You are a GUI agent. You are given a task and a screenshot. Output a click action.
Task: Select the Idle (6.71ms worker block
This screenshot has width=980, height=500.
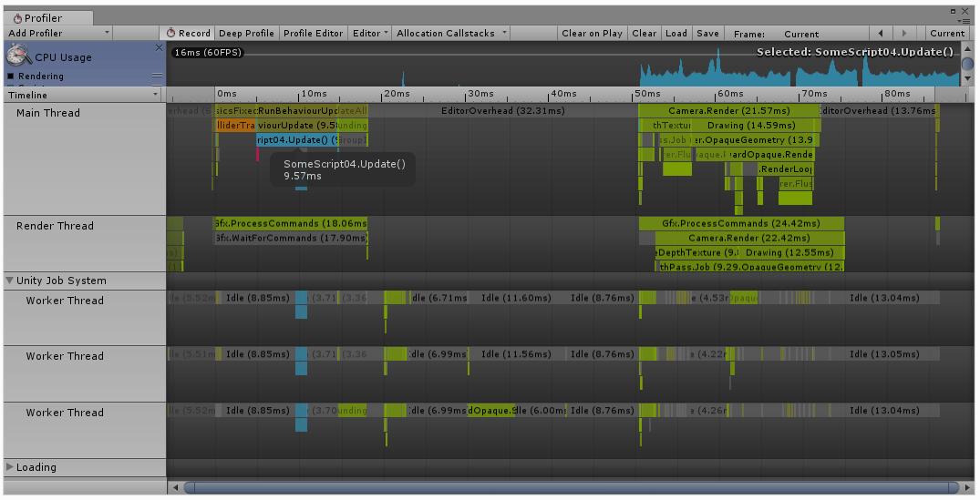tap(440, 298)
